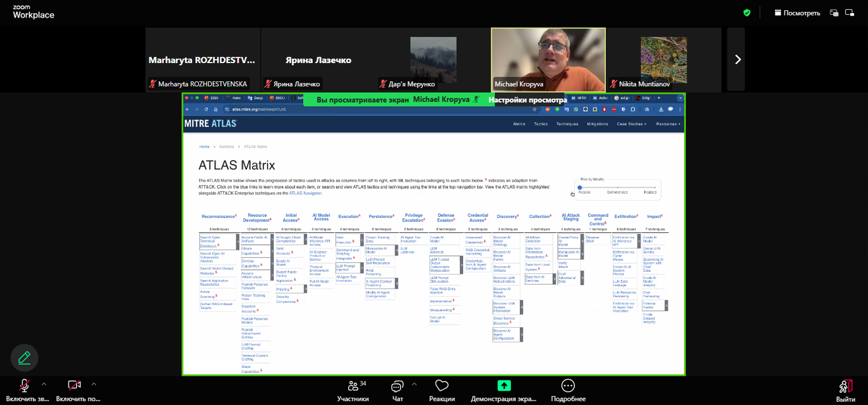868x405 pixels.
Task: Open the Impact tactic header
Action: click(654, 217)
